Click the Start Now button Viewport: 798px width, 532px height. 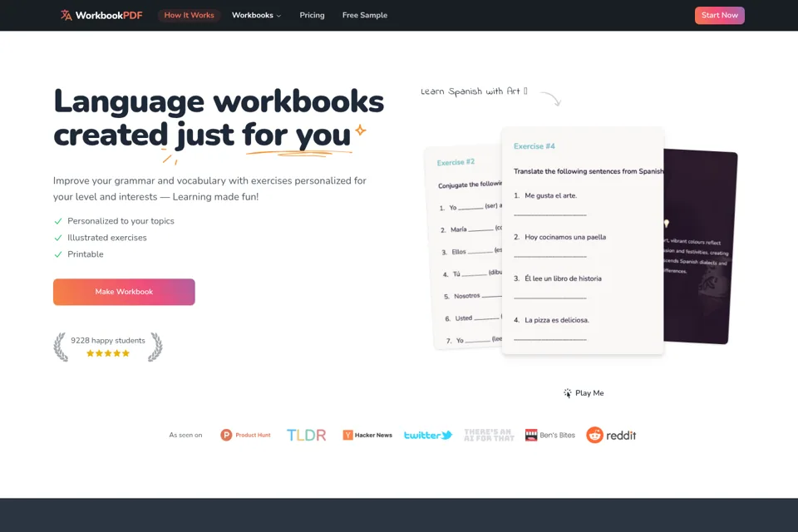click(719, 15)
